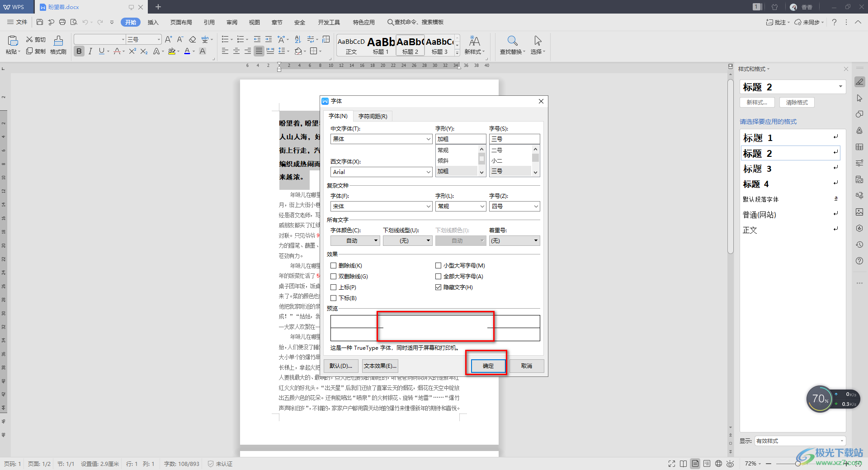Open current style 标题 2 dropdown in pane
The height and width of the screenshot is (470, 868).
(793, 87)
